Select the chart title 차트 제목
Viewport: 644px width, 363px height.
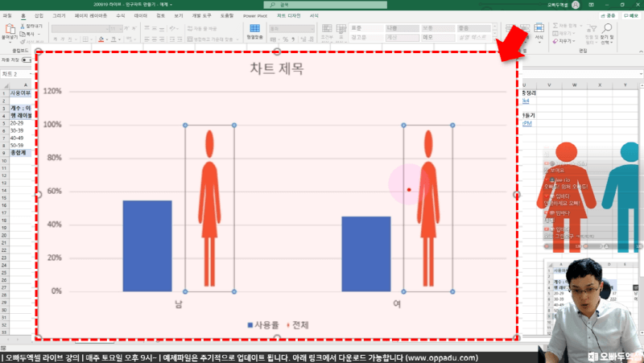pyautogui.click(x=277, y=68)
